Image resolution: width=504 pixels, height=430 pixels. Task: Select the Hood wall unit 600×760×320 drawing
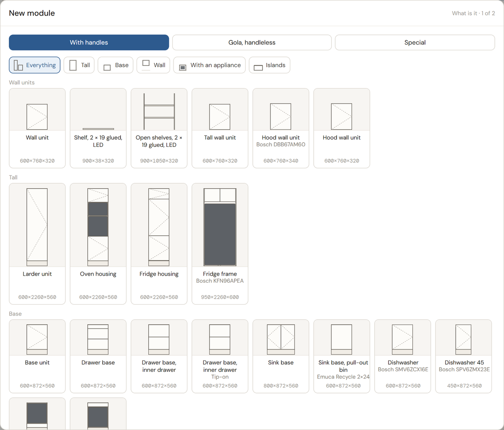(x=341, y=116)
